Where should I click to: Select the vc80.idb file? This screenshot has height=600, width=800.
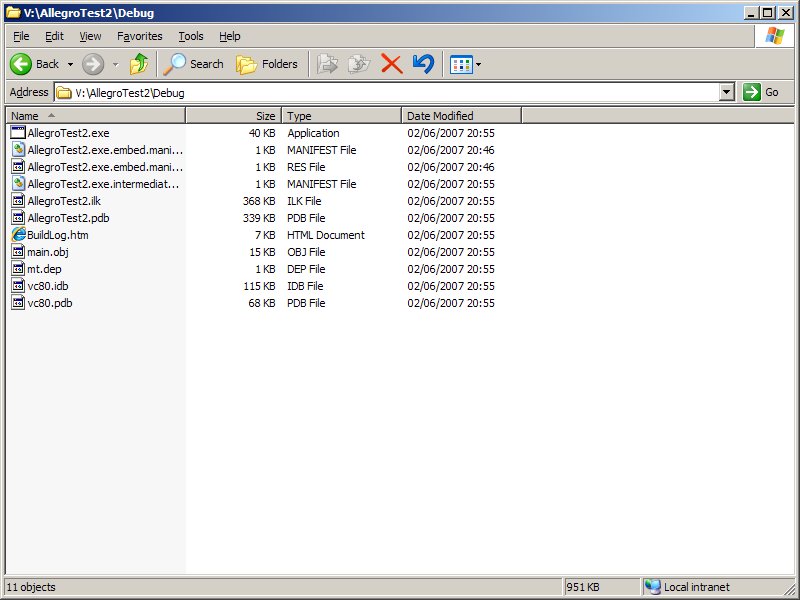pyautogui.click(x=48, y=286)
